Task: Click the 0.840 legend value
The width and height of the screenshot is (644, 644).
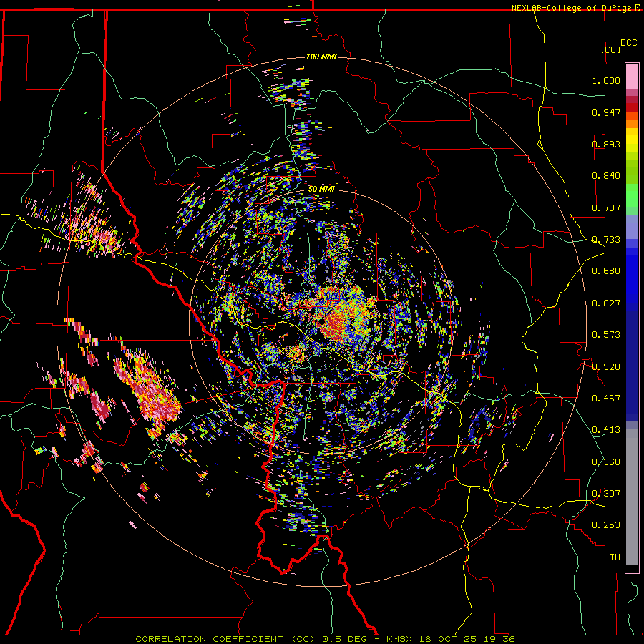Action: pos(606,176)
